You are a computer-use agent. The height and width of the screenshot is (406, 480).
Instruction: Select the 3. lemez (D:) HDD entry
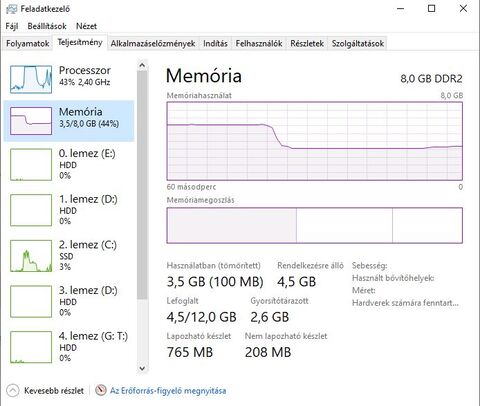tap(69, 301)
